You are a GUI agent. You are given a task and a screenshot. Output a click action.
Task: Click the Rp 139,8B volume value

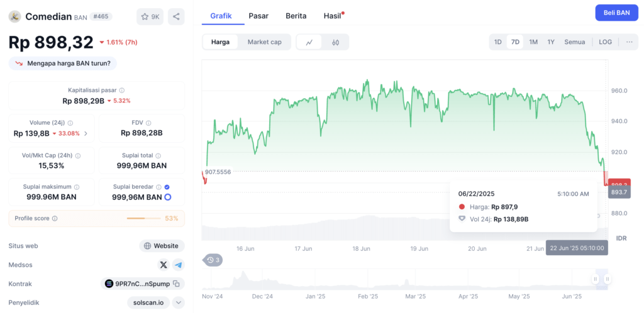point(31,133)
